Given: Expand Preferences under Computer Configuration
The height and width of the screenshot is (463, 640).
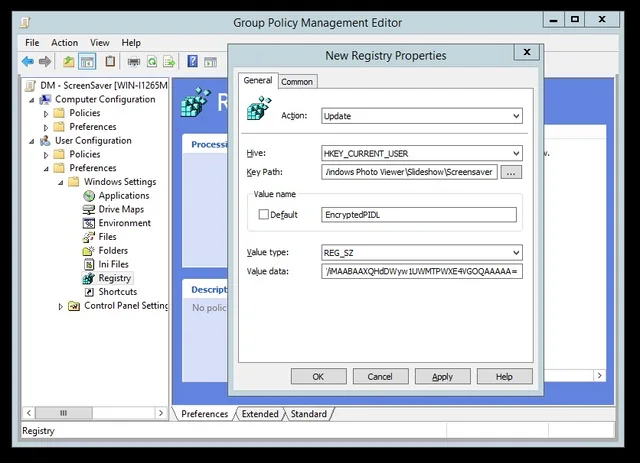Looking at the screenshot, I should click(46, 127).
